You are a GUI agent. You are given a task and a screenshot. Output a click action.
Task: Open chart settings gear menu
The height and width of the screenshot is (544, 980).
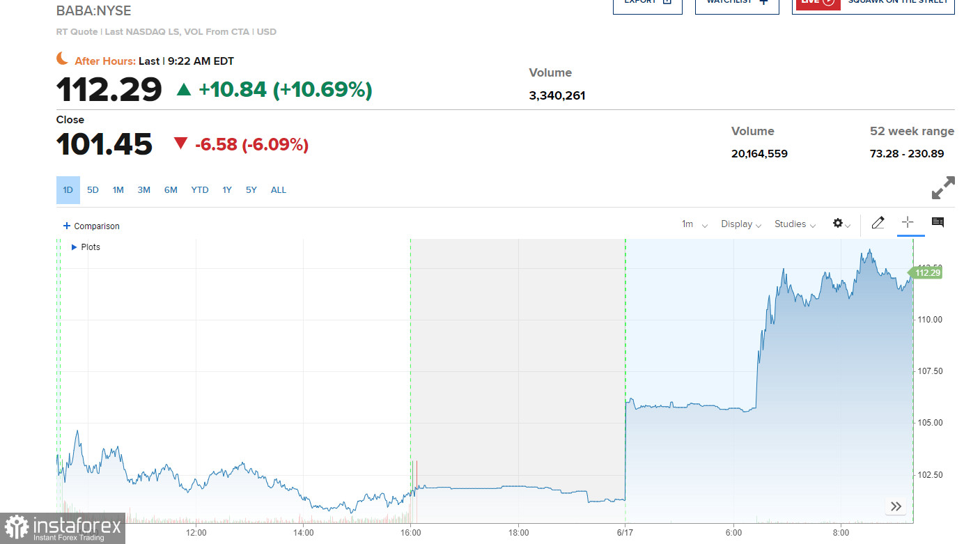pos(841,224)
